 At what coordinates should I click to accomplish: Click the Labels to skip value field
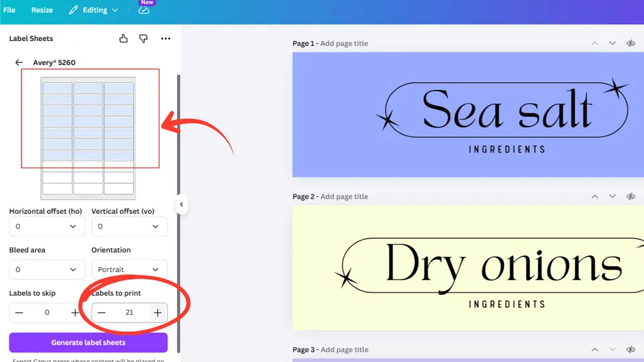click(47, 313)
